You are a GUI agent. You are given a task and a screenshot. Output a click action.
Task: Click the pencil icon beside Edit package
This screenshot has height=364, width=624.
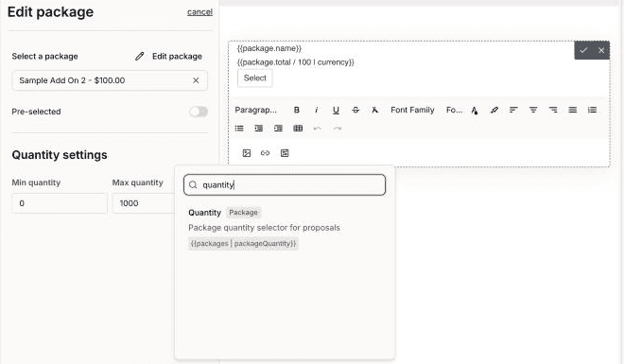139,56
